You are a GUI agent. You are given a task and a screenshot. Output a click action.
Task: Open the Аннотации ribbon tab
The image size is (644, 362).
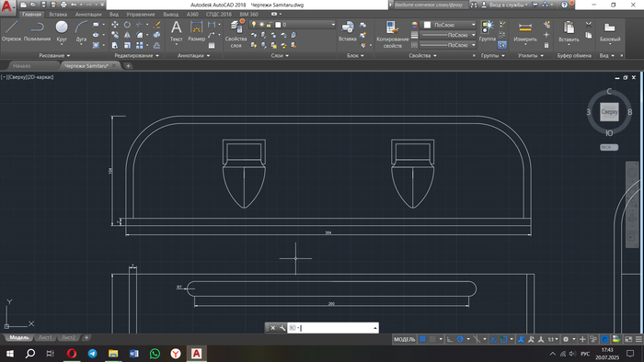[x=88, y=14]
